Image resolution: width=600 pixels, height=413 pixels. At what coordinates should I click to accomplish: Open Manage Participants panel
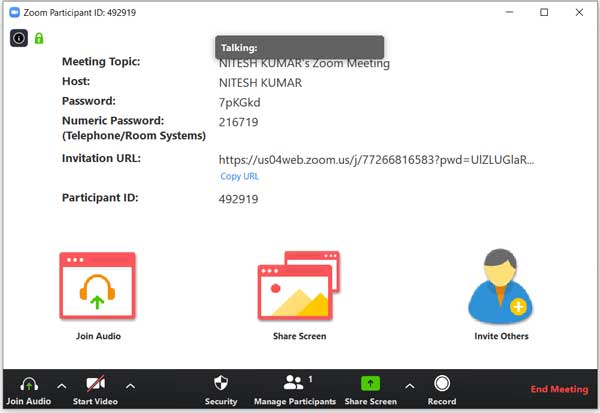pyautogui.click(x=295, y=390)
